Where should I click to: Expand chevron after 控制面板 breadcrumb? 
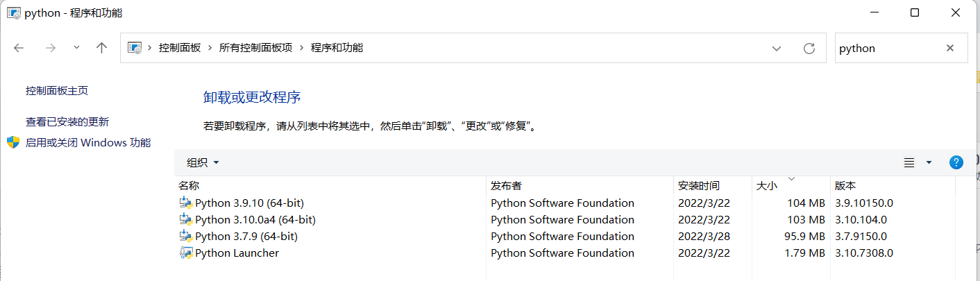pyautogui.click(x=210, y=48)
